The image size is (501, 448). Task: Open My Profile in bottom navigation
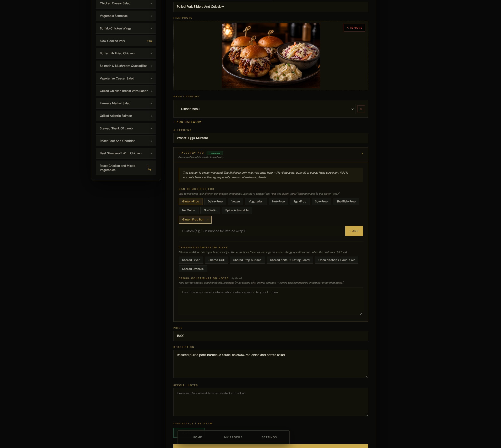(233, 437)
